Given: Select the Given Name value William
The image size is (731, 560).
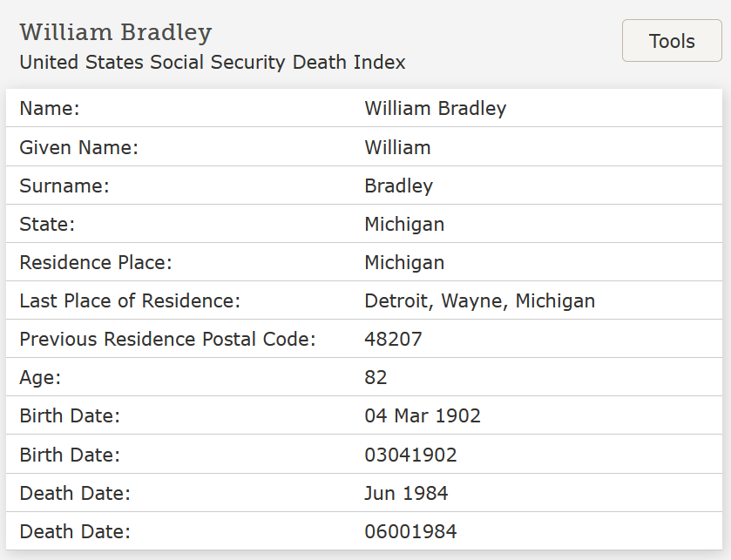Looking at the screenshot, I should point(397,147).
